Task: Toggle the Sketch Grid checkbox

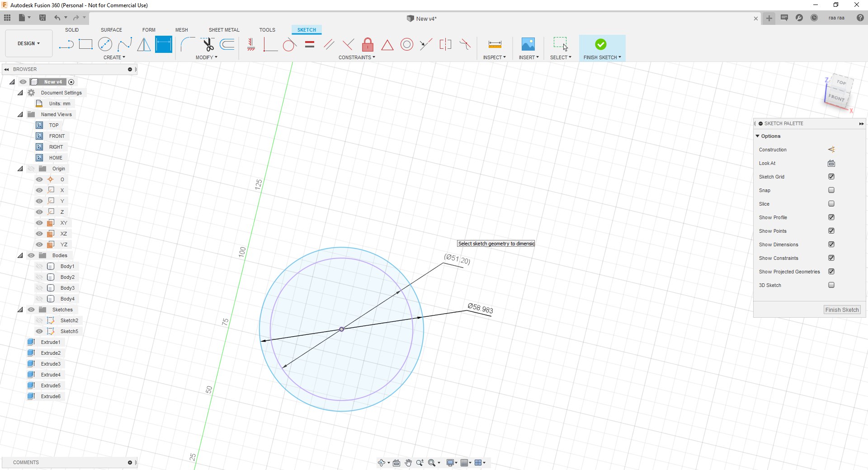Action: click(x=831, y=177)
